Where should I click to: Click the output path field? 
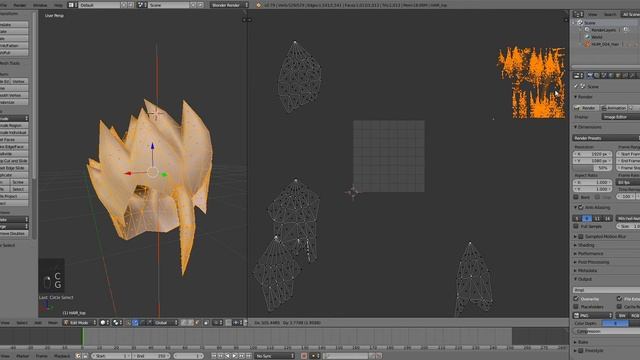click(606, 290)
